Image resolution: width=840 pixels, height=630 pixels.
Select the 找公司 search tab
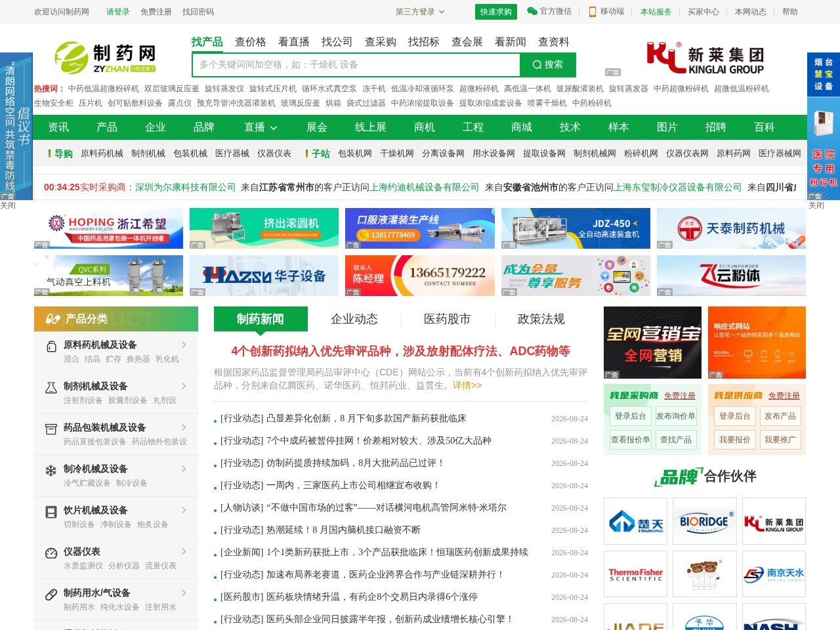337,42
